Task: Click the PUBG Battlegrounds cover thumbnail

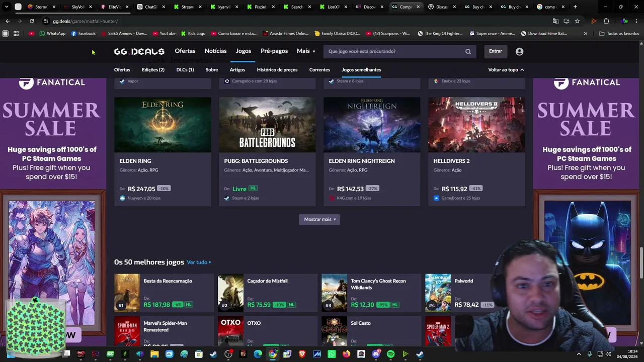Action: click(267, 125)
